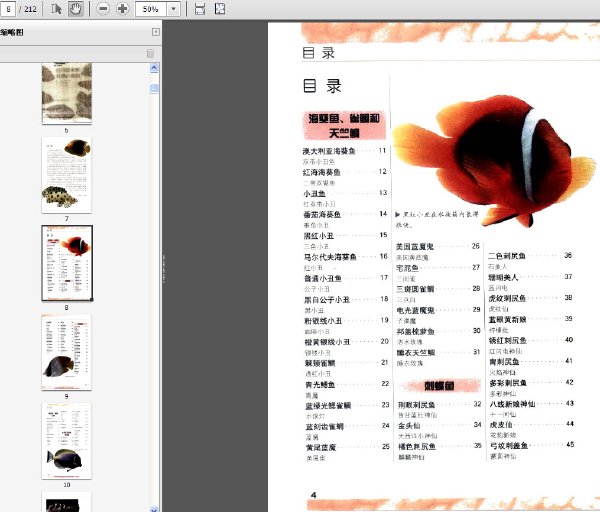
Task: Click the 缩略图 panel title
Action: (12, 32)
